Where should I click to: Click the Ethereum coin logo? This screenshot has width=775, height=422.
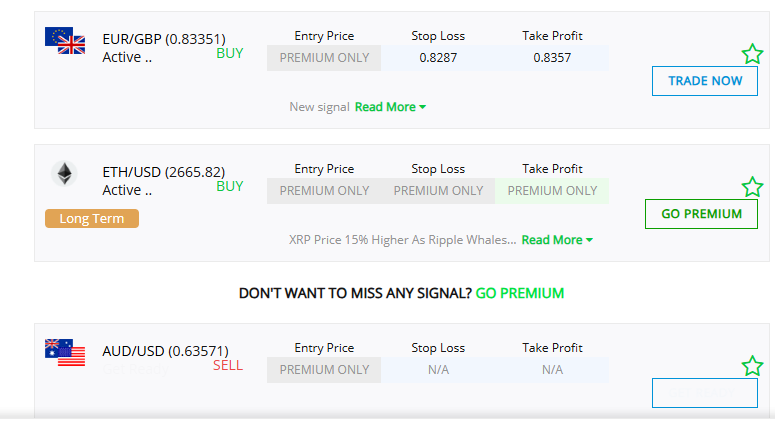[64, 173]
